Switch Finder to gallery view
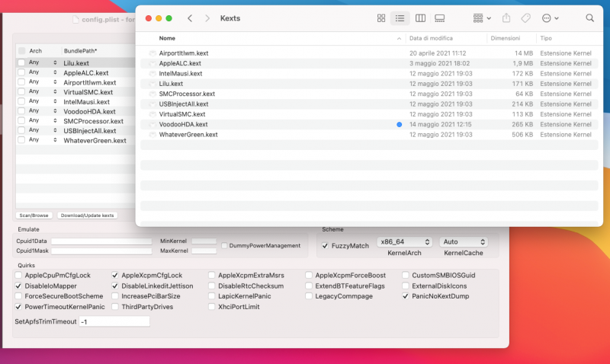The width and height of the screenshot is (610, 364). point(440,18)
